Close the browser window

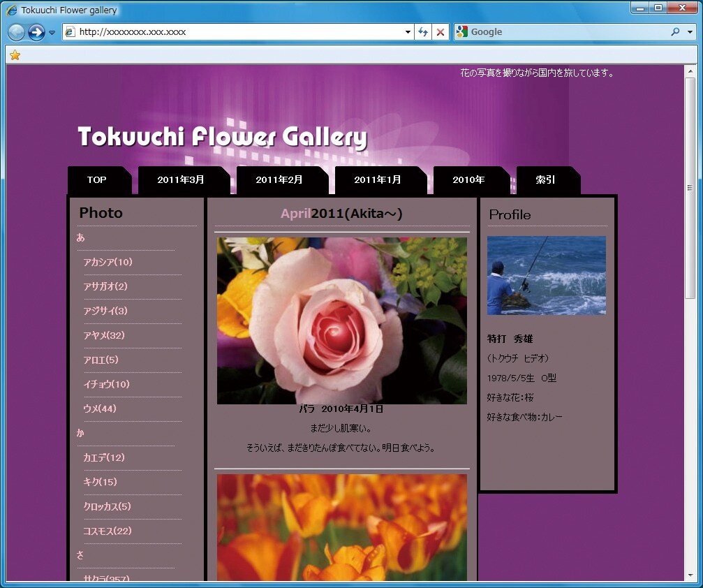pos(682,8)
